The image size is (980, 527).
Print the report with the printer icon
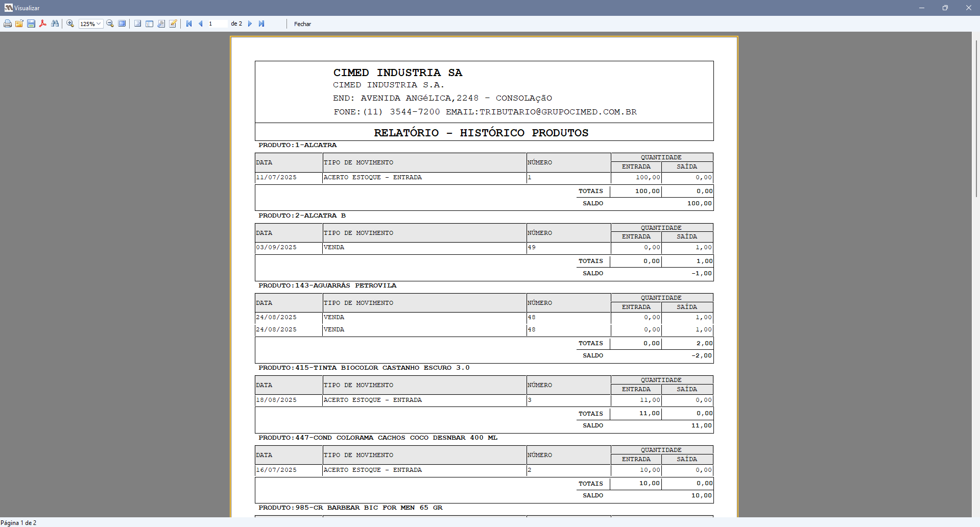pyautogui.click(x=8, y=24)
